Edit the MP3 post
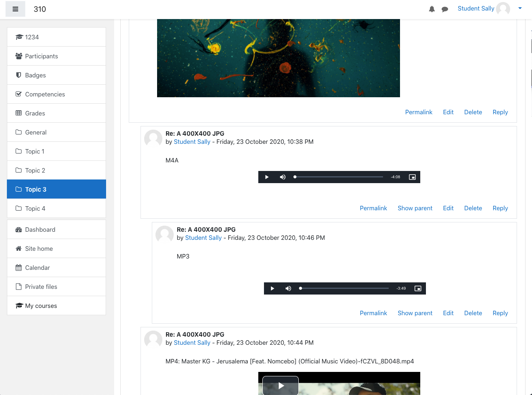Image resolution: width=532 pixels, height=395 pixels. click(448, 313)
